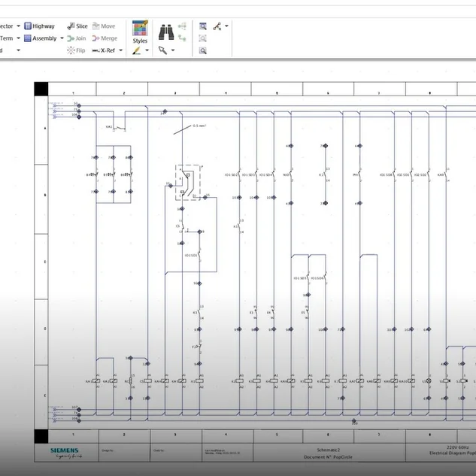Click the 220V 60Hz title text
The height and width of the screenshot is (476, 476).
tap(457, 447)
